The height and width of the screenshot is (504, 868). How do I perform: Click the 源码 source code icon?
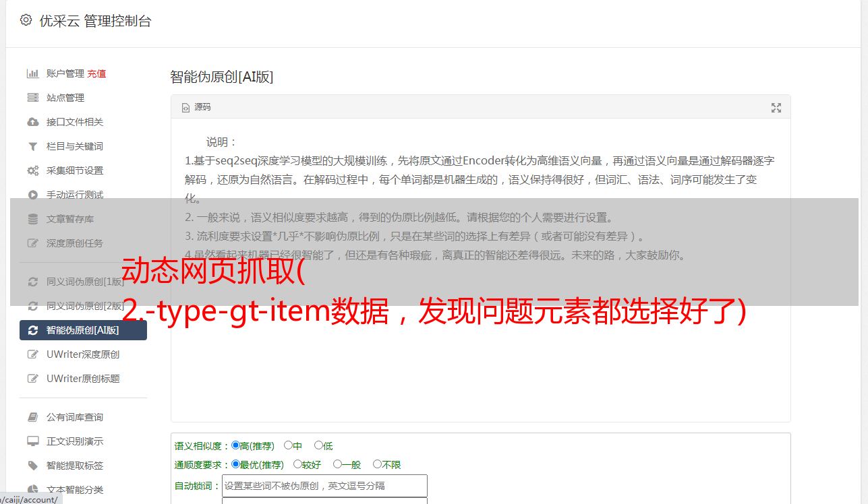(186, 108)
